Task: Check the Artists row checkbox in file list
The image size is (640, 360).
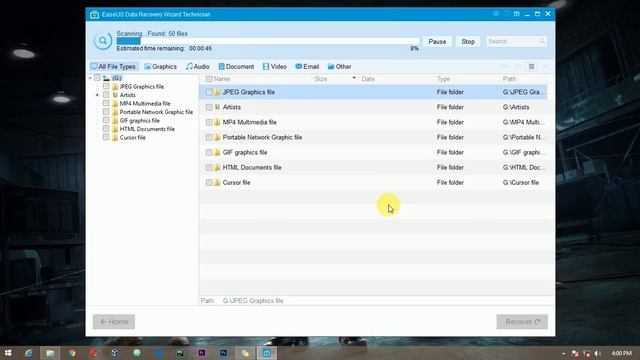Action: (x=209, y=107)
